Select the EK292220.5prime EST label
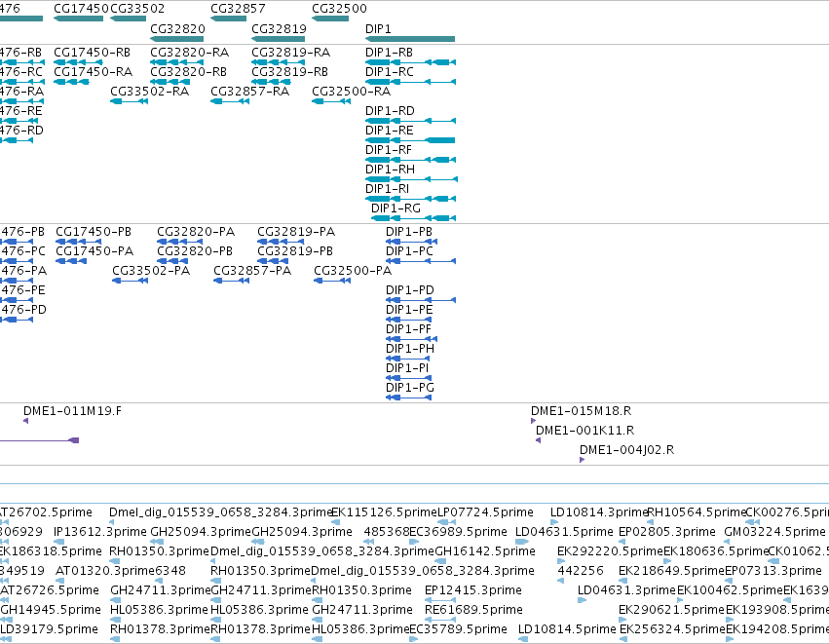829x644 pixels. pos(611,552)
